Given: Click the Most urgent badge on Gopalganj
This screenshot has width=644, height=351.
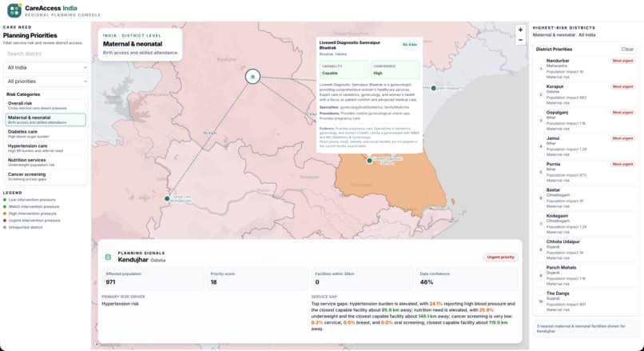Looking at the screenshot, I should [x=622, y=113].
